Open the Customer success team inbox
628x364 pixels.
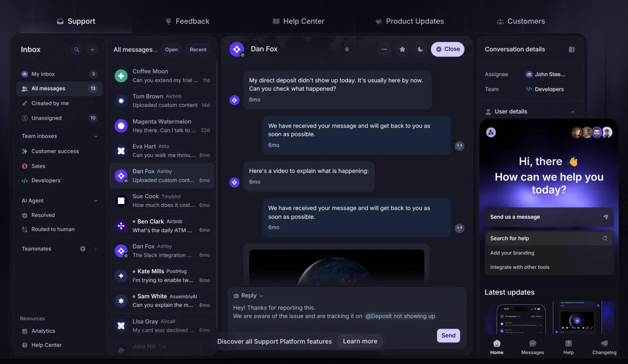pos(60,151)
